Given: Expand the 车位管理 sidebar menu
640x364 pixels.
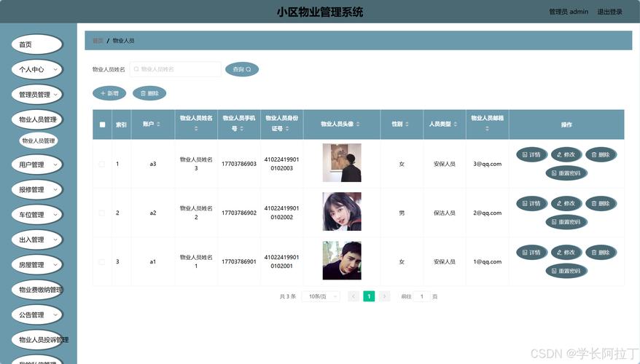Looking at the screenshot, I should 36,215.
